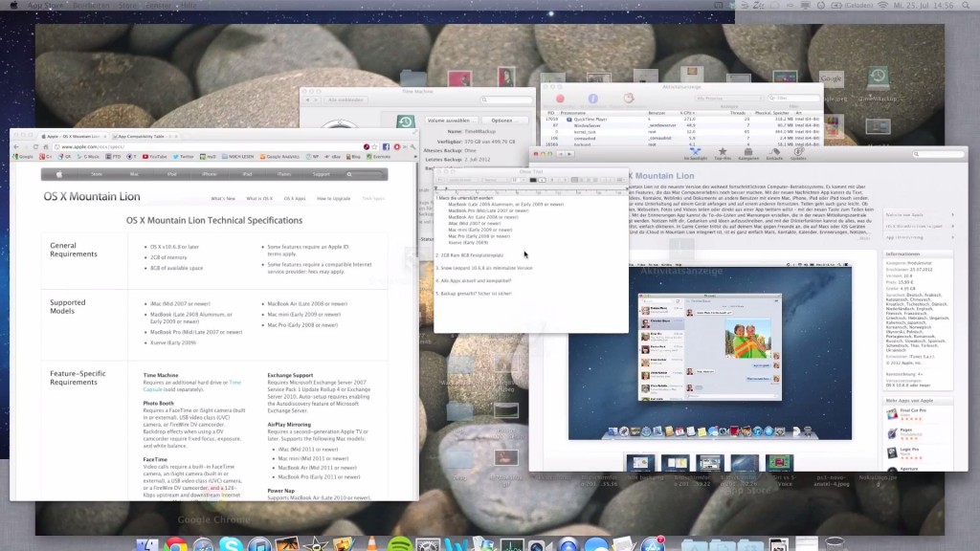Click the Activity Monitor filter field

point(793,99)
